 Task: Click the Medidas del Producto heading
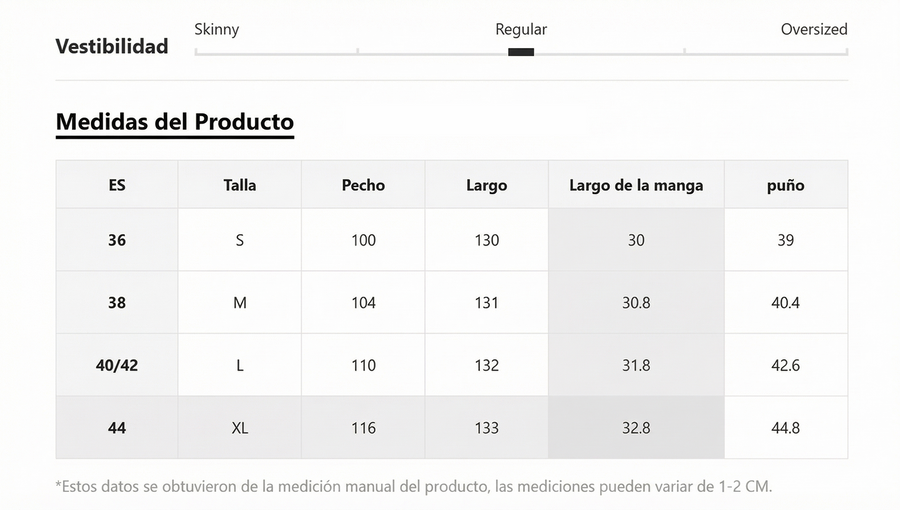[175, 122]
